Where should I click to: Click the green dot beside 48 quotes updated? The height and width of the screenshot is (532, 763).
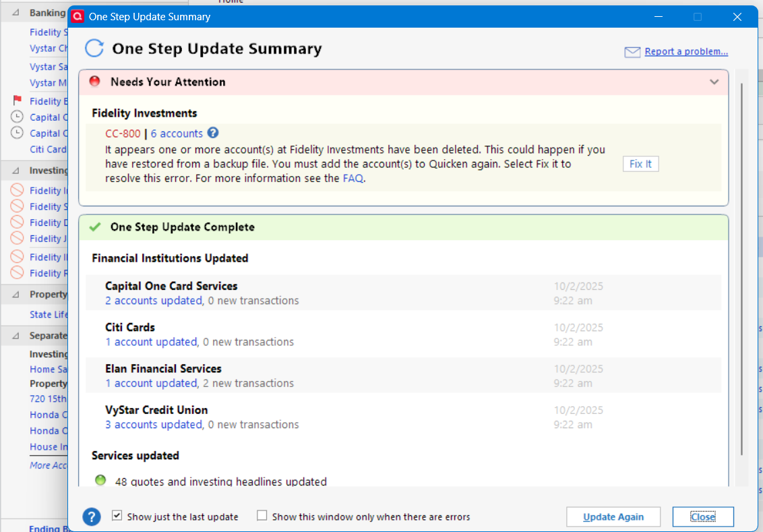point(100,480)
